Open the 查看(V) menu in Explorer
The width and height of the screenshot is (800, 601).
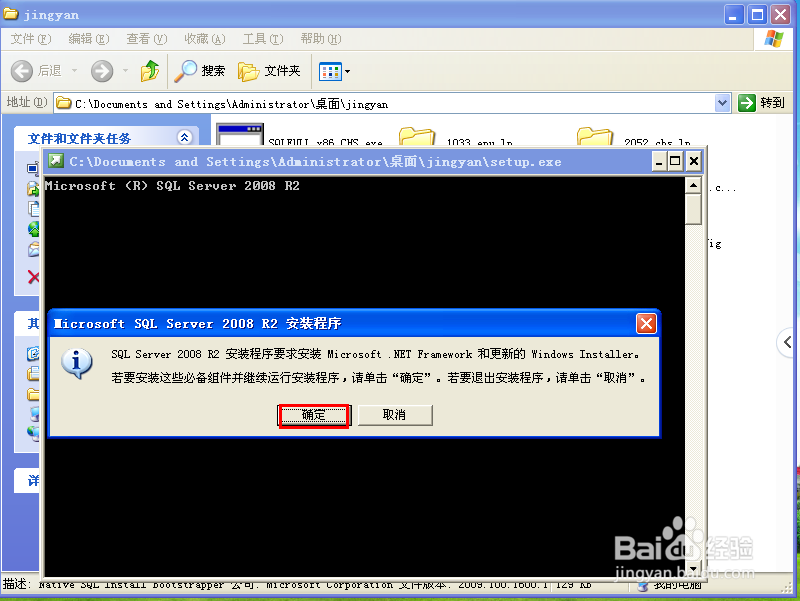tap(147, 39)
